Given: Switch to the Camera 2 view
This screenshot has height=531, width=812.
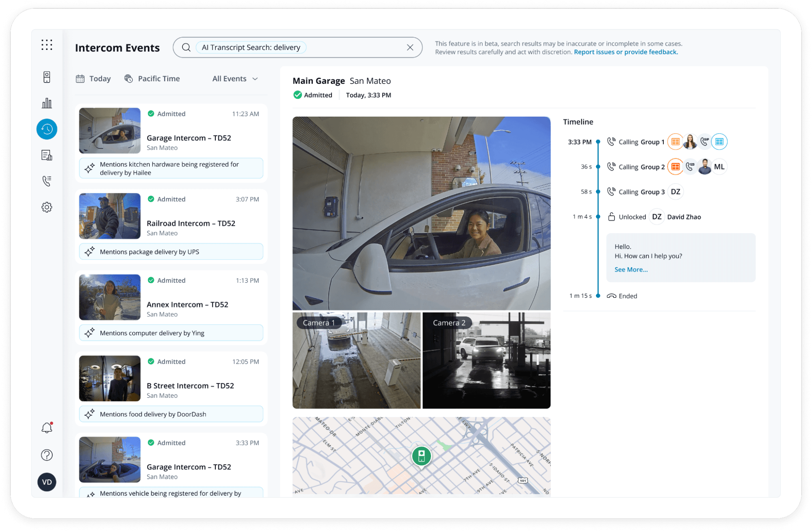Looking at the screenshot, I should click(x=487, y=361).
